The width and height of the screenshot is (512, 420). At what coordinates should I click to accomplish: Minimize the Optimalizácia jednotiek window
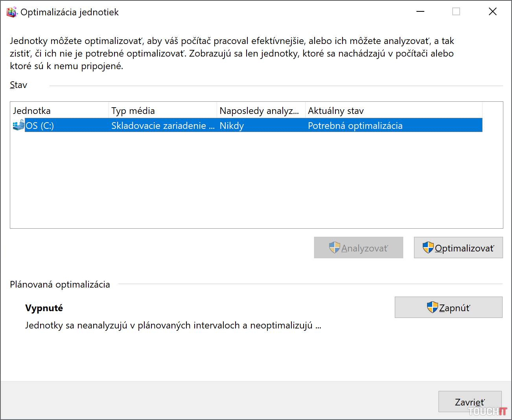(420, 12)
